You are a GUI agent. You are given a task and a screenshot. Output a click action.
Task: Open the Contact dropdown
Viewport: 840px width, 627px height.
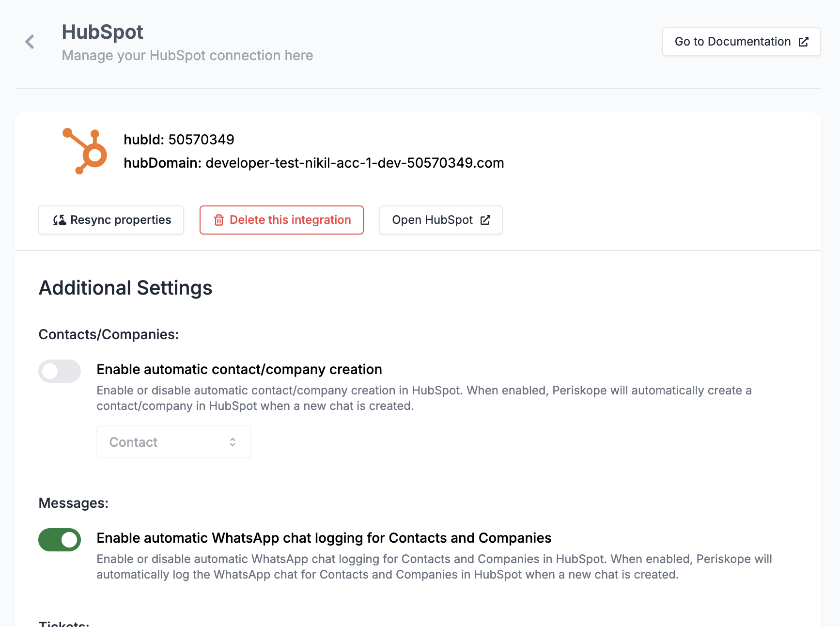(174, 442)
